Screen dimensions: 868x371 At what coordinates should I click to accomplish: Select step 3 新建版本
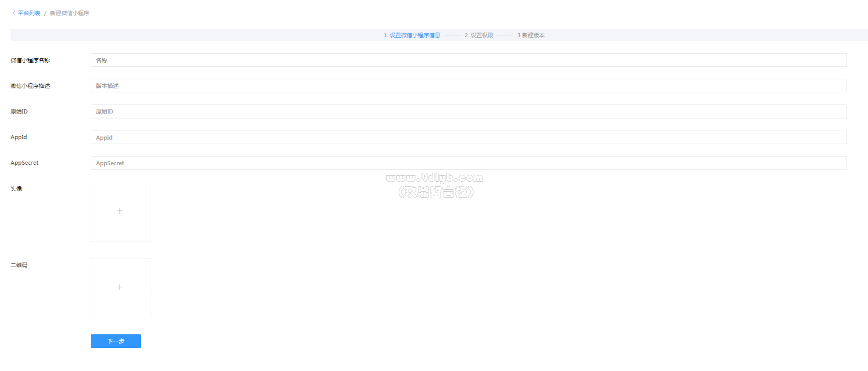(x=531, y=35)
